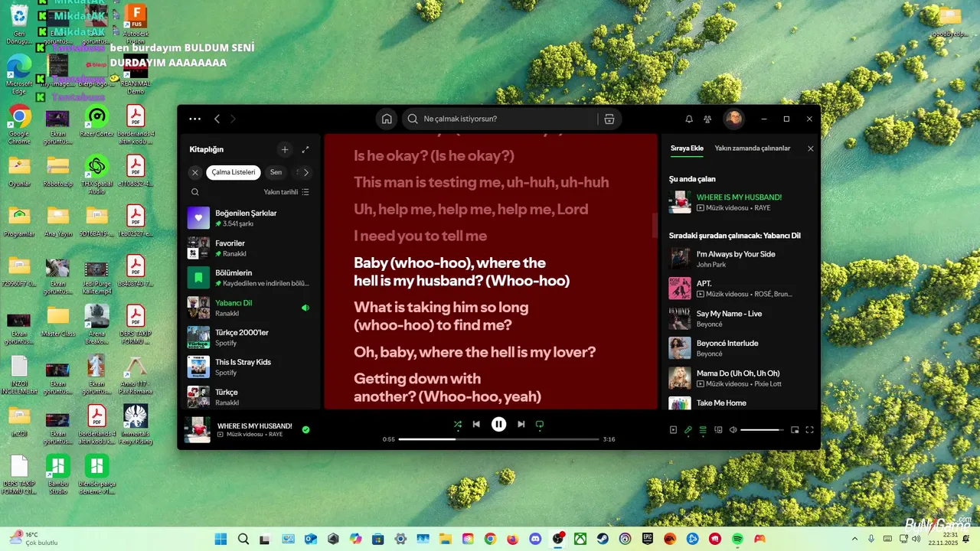This screenshot has width=980, height=551.
Task: Go back with the left arrow in Spotify
Action: click(x=217, y=119)
